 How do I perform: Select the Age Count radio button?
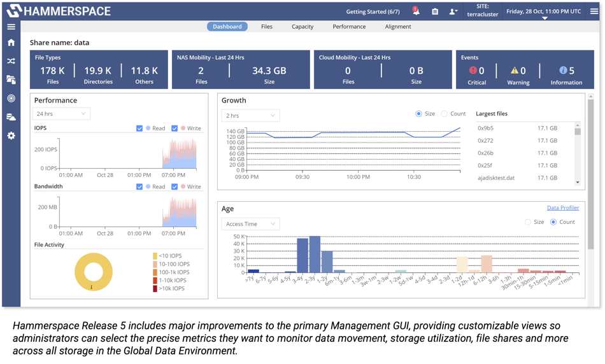[553, 222]
